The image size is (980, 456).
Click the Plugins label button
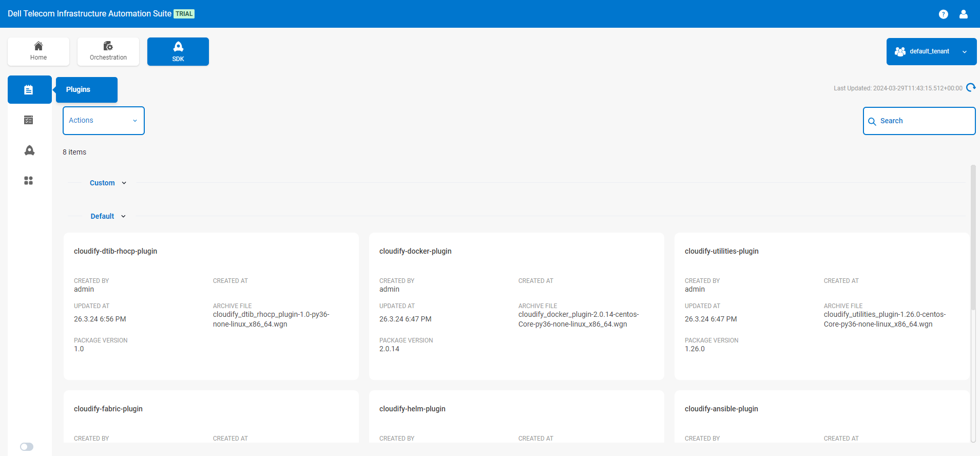[x=87, y=90]
